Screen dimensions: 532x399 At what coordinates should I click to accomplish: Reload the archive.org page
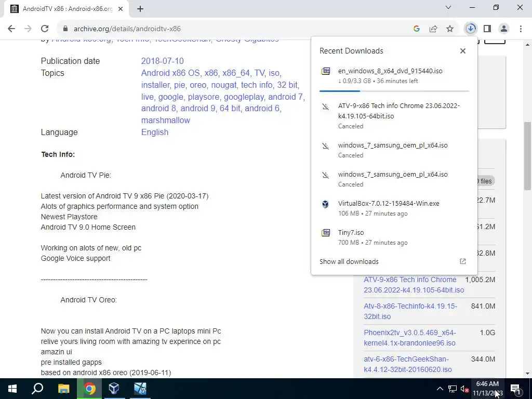45,29
